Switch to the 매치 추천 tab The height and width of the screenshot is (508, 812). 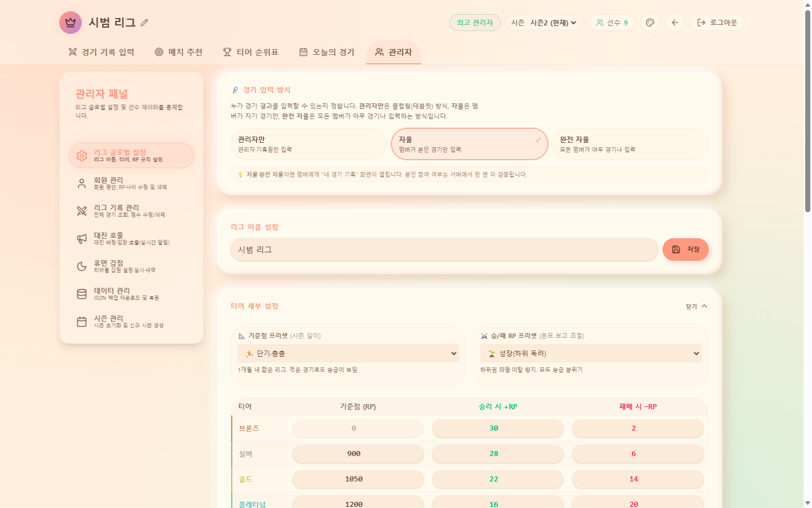(x=179, y=52)
